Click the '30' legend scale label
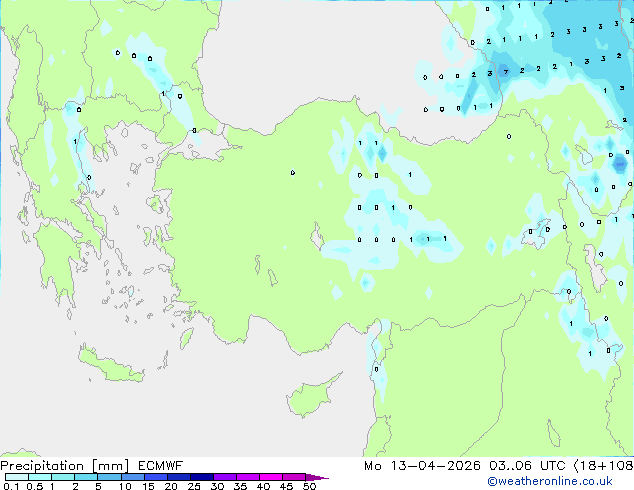 (217, 486)
